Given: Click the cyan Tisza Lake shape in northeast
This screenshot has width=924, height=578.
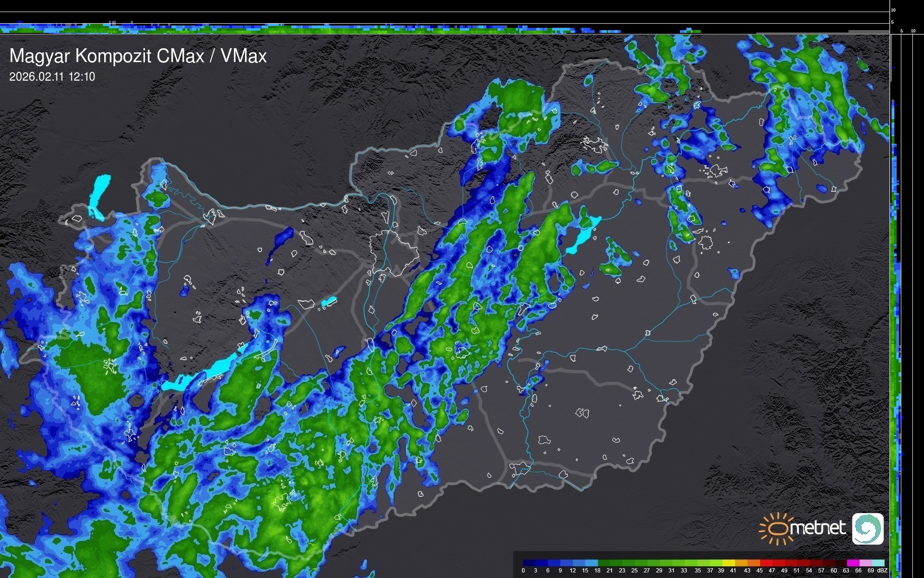Looking at the screenshot, I should (x=583, y=235).
